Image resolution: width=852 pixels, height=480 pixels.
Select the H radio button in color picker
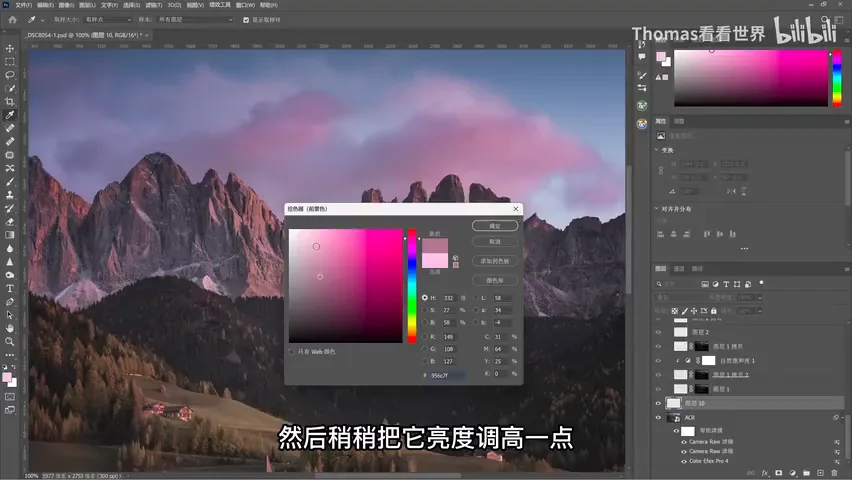(x=425, y=298)
